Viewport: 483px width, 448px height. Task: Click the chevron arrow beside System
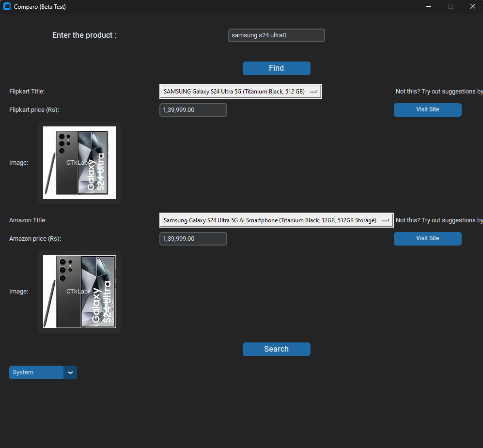70,372
